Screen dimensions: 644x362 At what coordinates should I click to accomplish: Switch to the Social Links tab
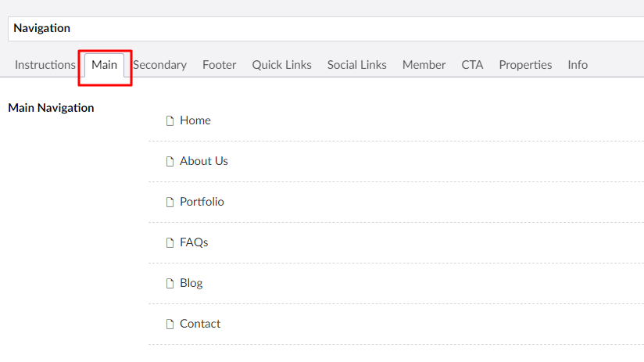(357, 65)
